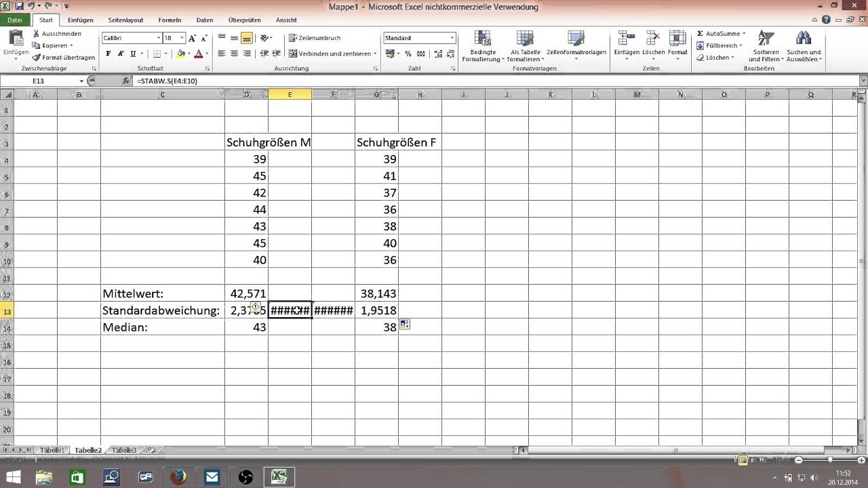This screenshot has width=868, height=488.
Task: Activate Format übertragen paintbrush
Action: click(x=63, y=58)
